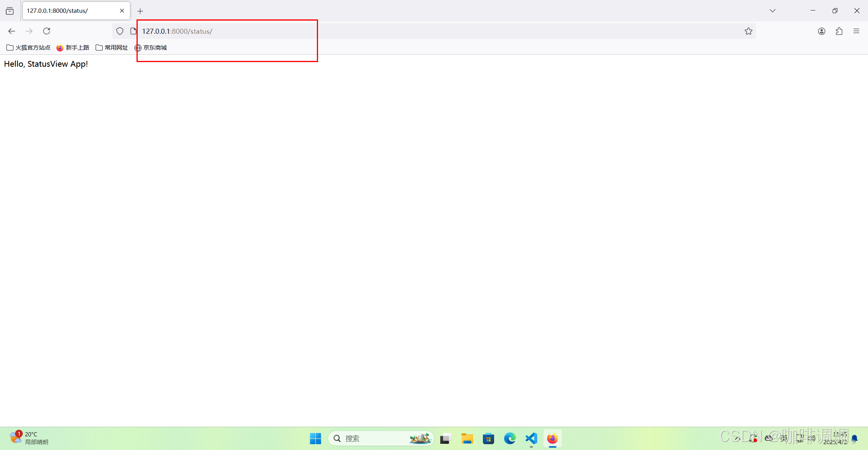Click site information page icon
This screenshot has width=868, height=450.
pos(133,31)
